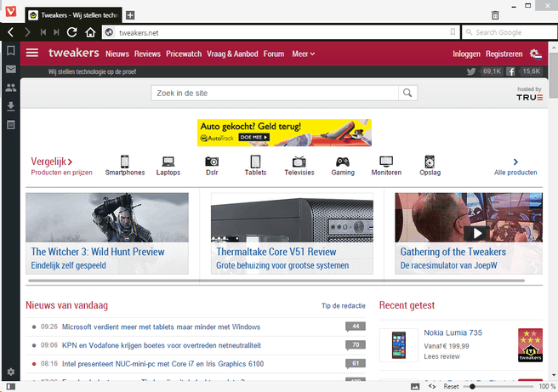Open the Televisies category
Screen dimensions: 558x392
tap(299, 166)
